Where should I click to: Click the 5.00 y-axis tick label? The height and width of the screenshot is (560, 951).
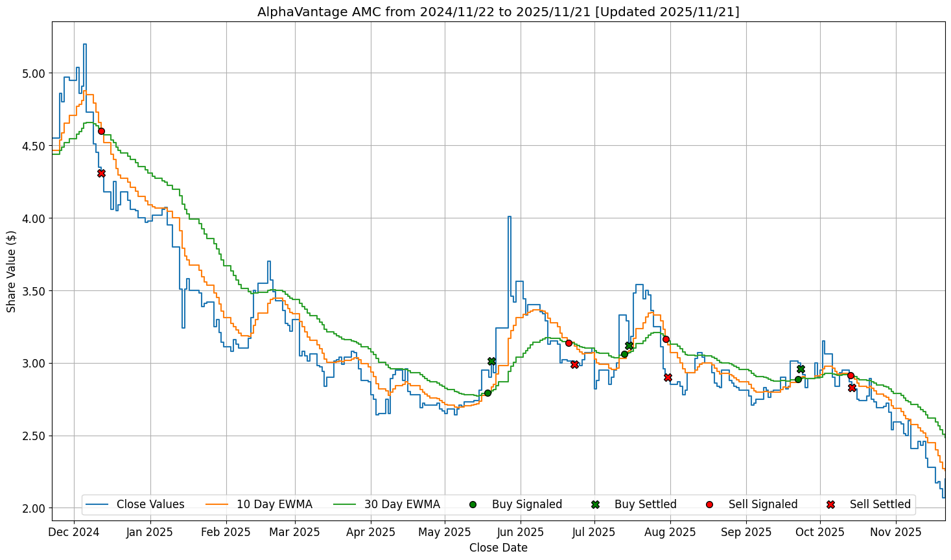pos(33,73)
